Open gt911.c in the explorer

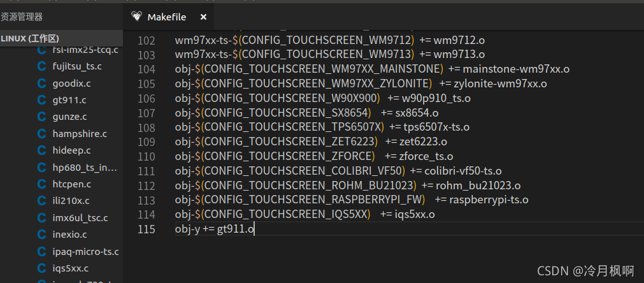pyautogui.click(x=69, y=100)
